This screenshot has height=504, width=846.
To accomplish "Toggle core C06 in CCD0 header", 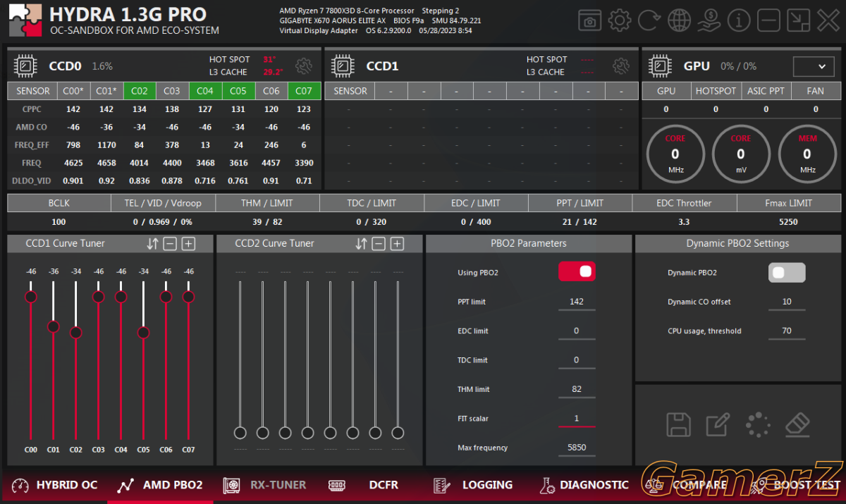I will [271, 91].
